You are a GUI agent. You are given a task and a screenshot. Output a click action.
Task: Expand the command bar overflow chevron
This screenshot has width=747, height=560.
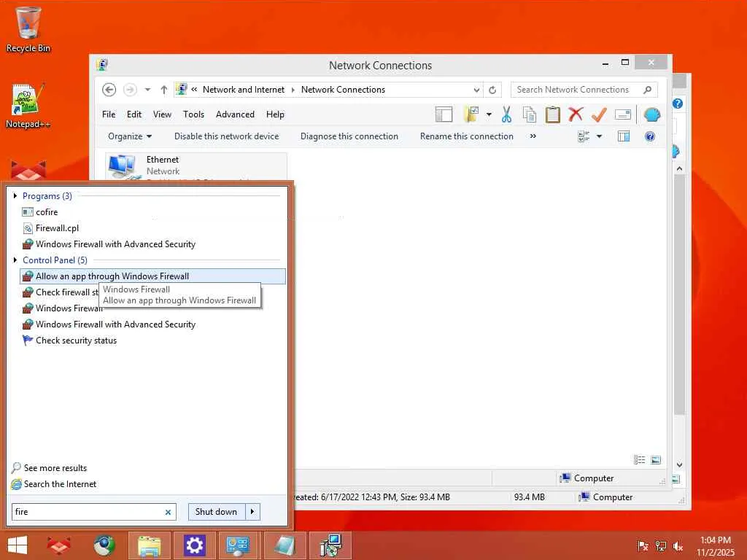point(533,136)
